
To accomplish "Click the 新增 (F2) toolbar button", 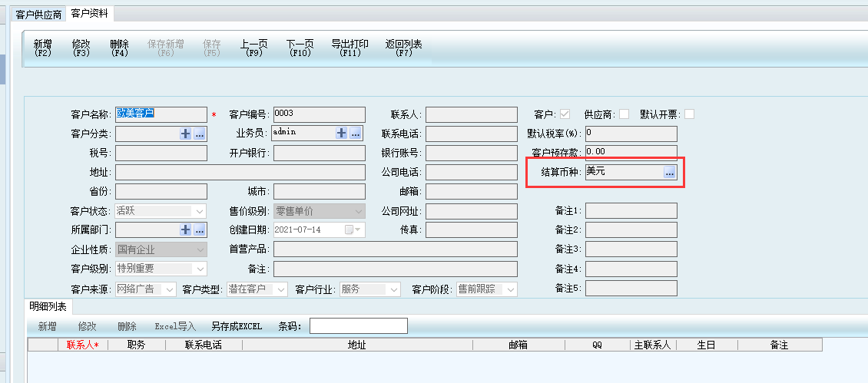I will point(43,48).
